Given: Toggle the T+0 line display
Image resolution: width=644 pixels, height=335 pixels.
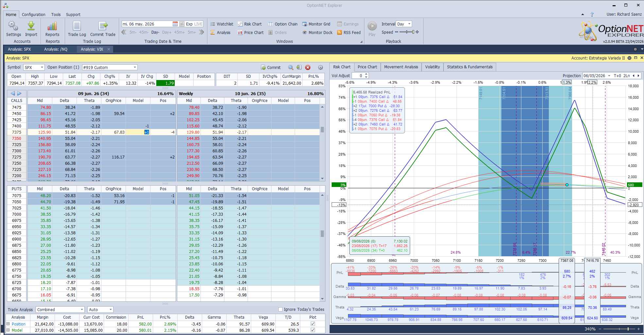Looking at the screenshot, I should [617, 75].
